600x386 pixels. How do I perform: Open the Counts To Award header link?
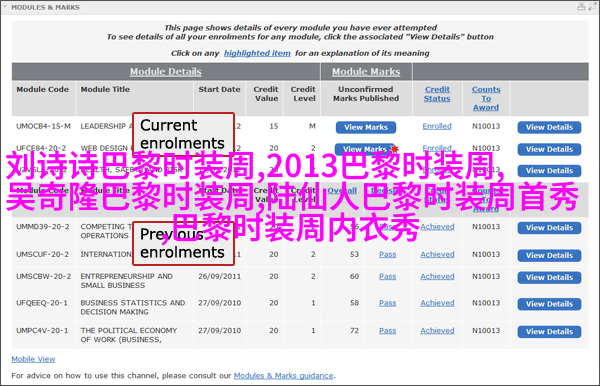coord(486,98)
